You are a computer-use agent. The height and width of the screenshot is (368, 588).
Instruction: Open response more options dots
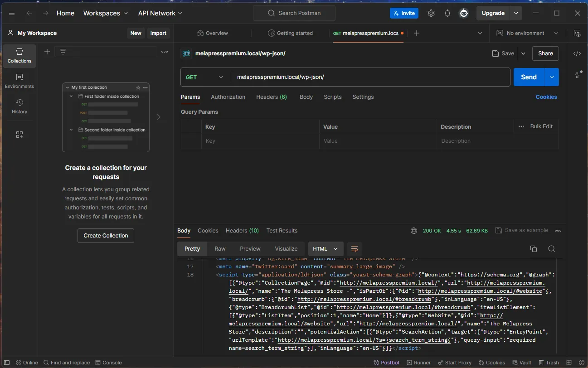coord(558,231)
